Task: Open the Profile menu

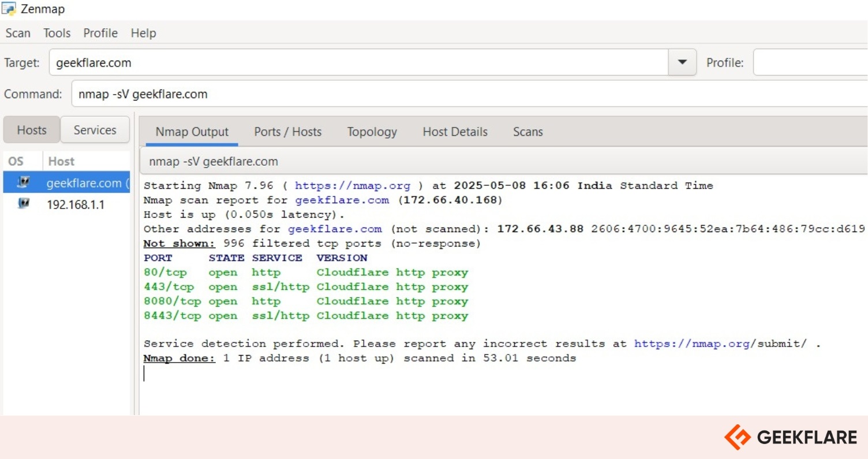Action: point(100,33)
